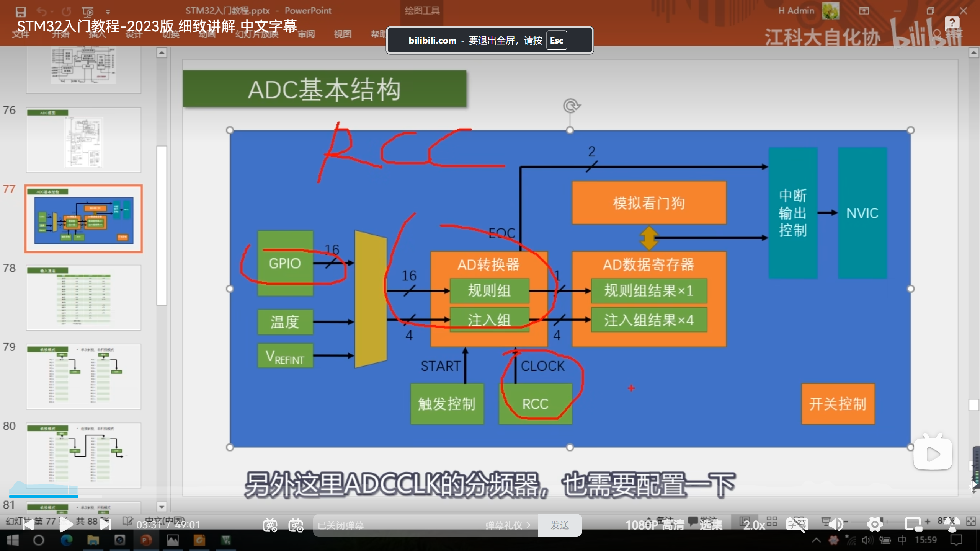Click the 触发控制 green block
Screen dimensions: 980x551
(447, 404)
